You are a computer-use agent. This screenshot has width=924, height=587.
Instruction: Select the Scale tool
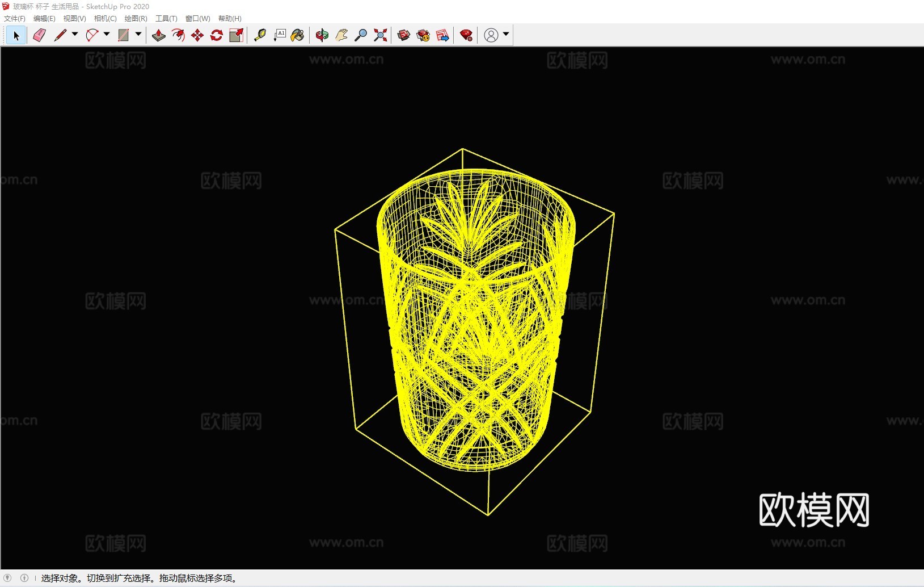coord(236,35)
